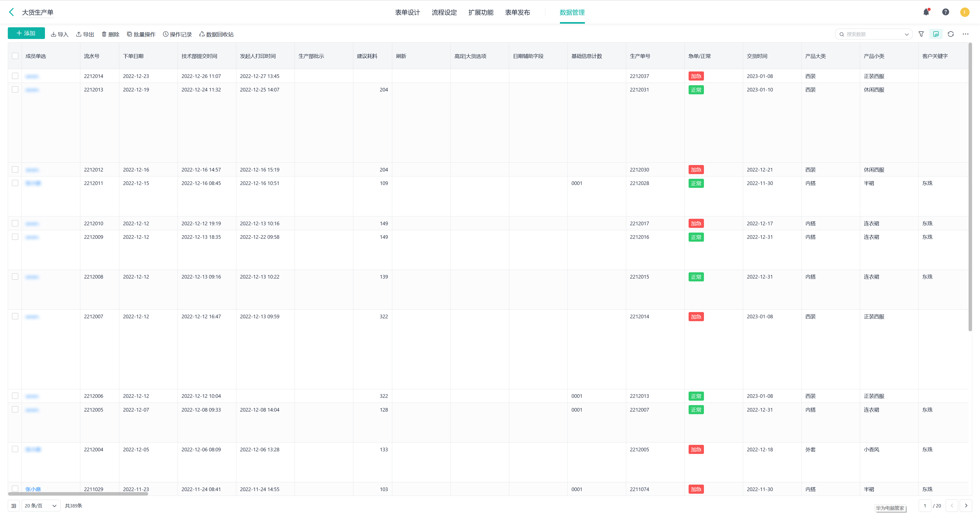Open the 流程设定 tab

pyautogui.click(x=444, y=12)
